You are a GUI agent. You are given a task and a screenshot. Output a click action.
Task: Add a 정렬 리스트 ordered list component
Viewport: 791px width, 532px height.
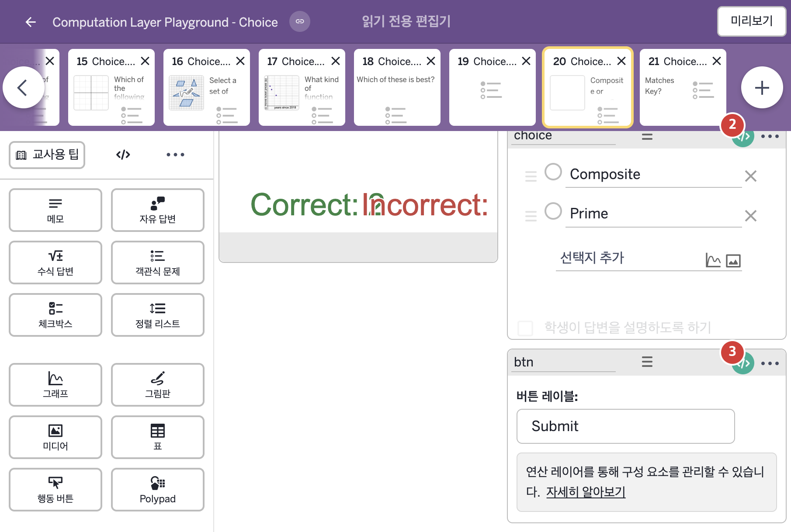point(158,315)
